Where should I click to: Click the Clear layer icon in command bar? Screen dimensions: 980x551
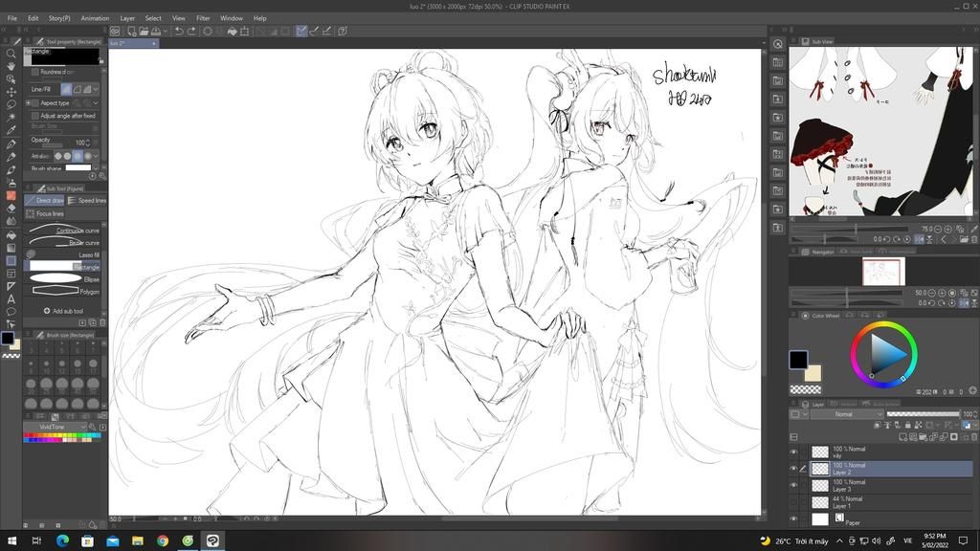point(208,32)
